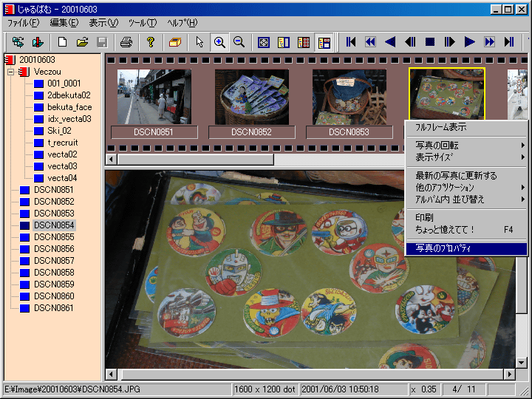Click the Save floppy disk icon
Image resolution: width=532 pixels, height=399 pixels.
[102, 42]
